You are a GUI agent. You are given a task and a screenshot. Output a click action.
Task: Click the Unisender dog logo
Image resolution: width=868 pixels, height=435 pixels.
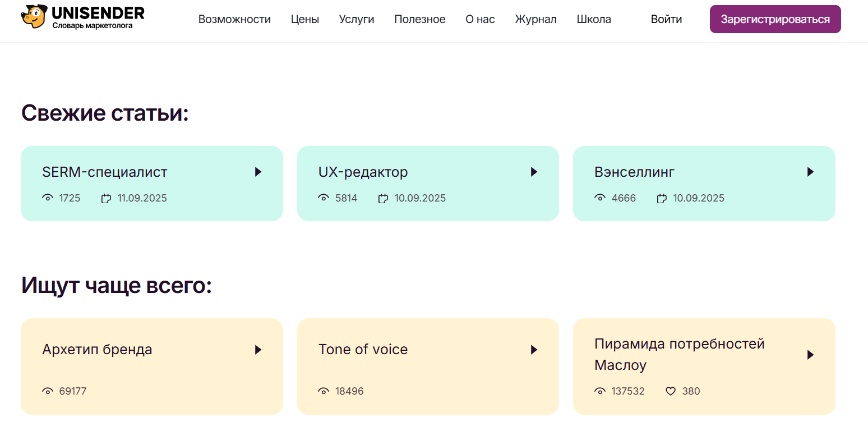(x=34, y=17)
